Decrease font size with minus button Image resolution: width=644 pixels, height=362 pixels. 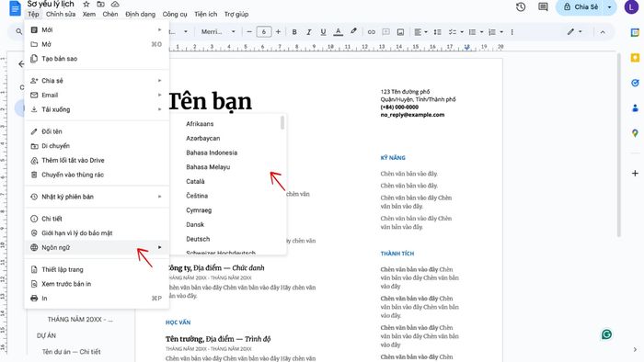coord(249,31)
